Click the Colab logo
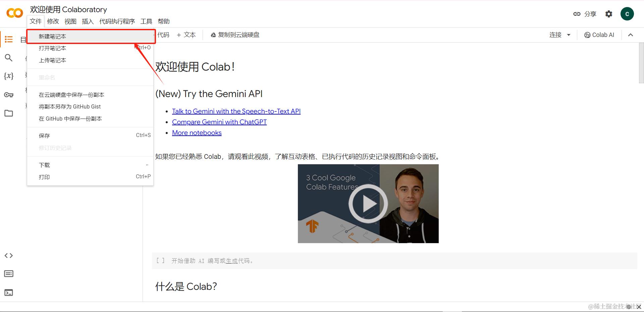The image size is (644, 312). click(x=15, y=13)
